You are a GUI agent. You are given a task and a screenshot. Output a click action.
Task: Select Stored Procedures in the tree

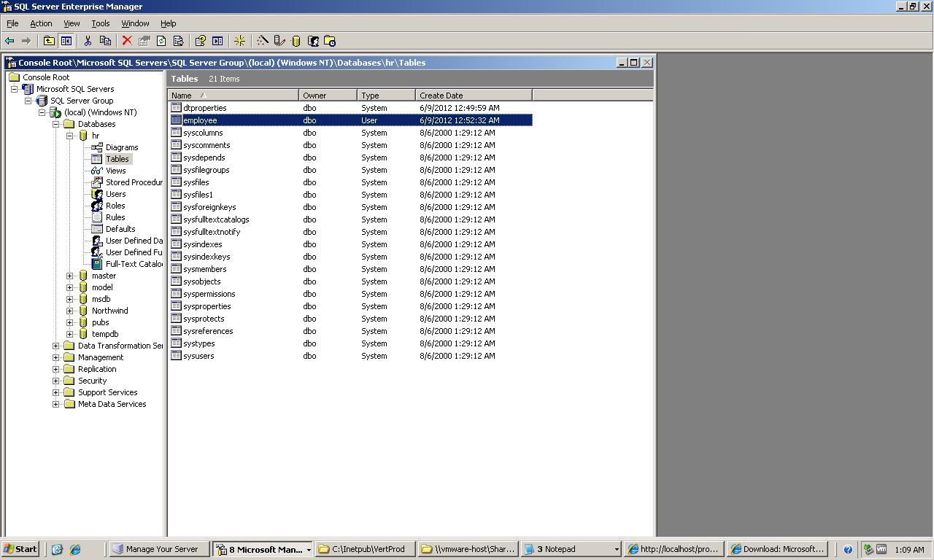[x=134, y=182]
